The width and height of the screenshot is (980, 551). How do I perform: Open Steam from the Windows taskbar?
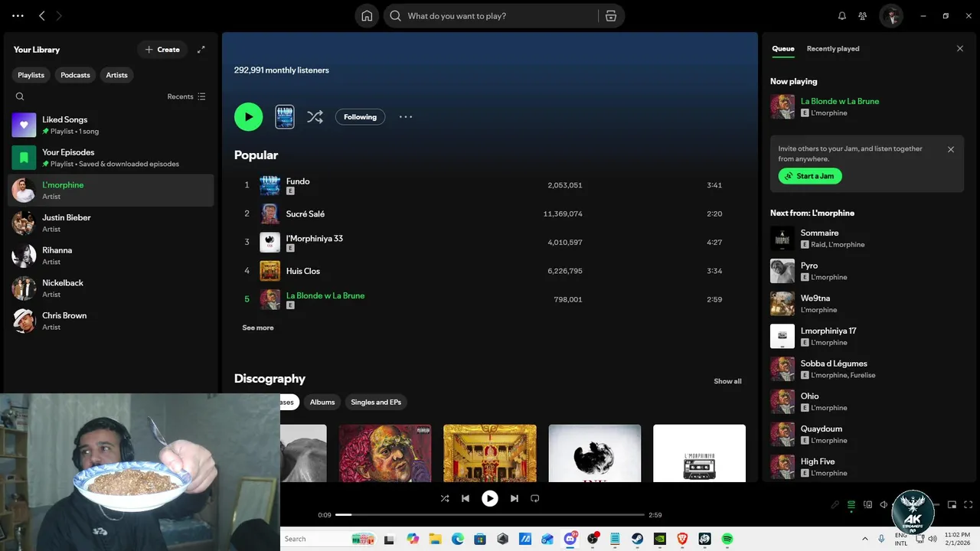637,539
